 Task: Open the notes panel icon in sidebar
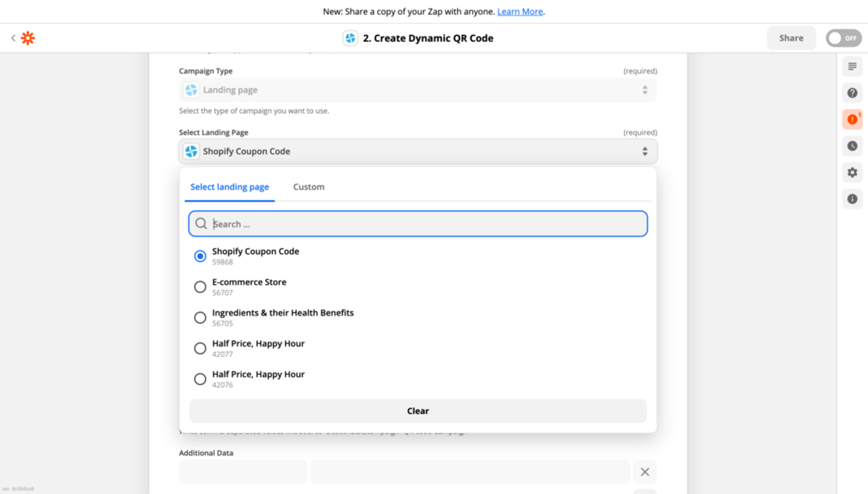pyautogui.click(x=852, y=66)
